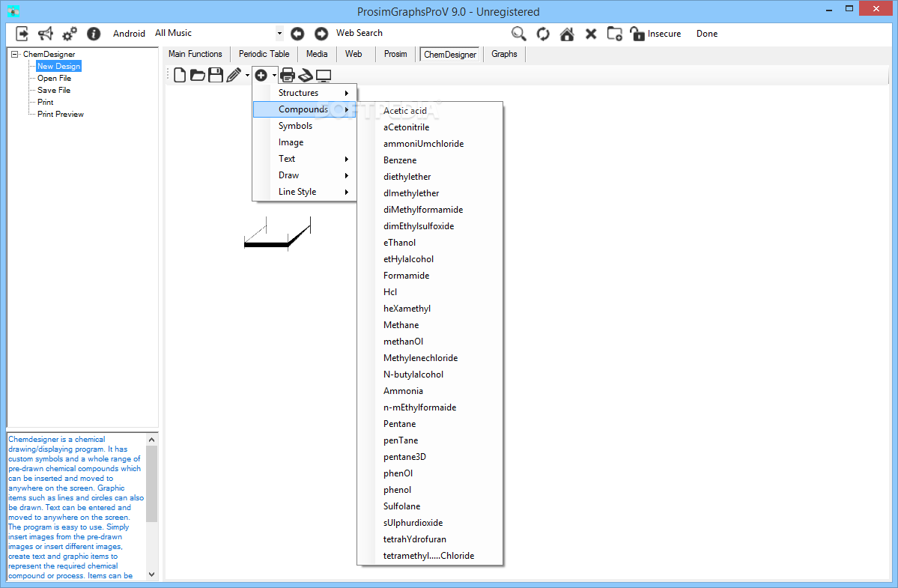Click the home icon
Viewport: 898px width, 588px height.
pyautogui.click(x=567, y=34)
